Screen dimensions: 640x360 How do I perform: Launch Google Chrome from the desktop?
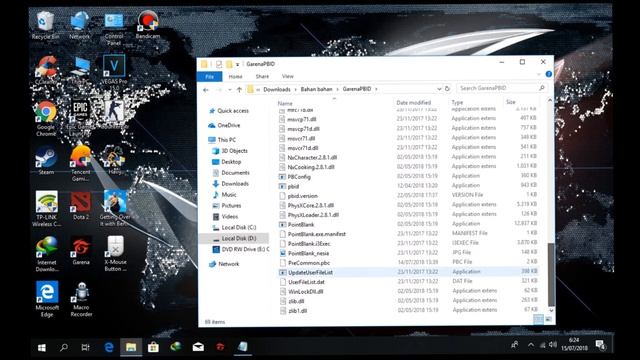46,118
